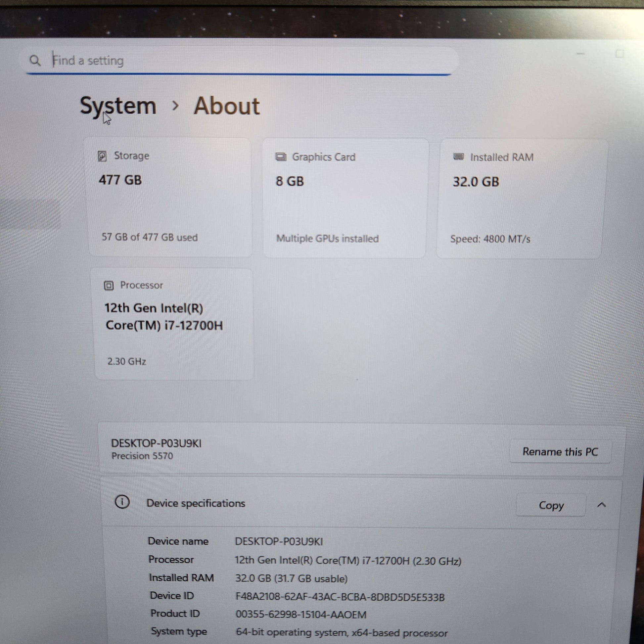Click the Device specifications header label
644x644 pixels.
[196, 503]
